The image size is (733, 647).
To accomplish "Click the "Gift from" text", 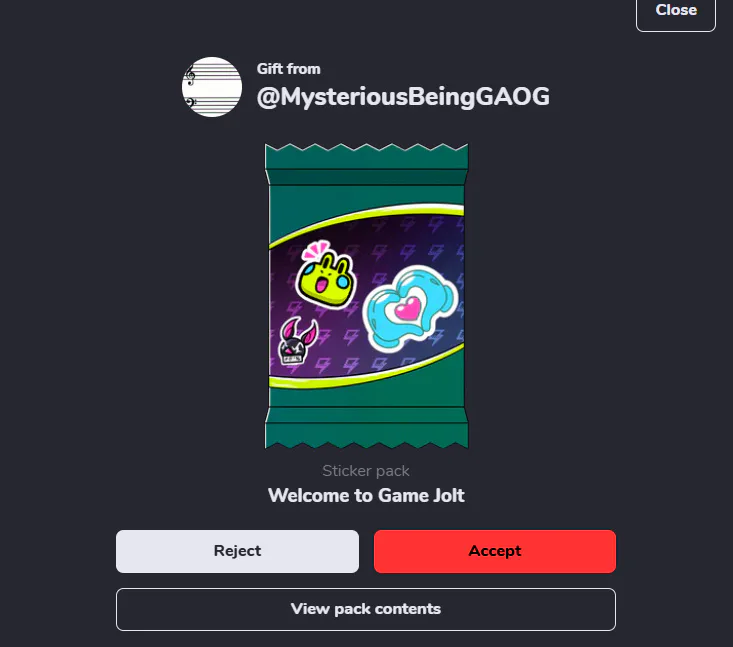I will 288,69.
